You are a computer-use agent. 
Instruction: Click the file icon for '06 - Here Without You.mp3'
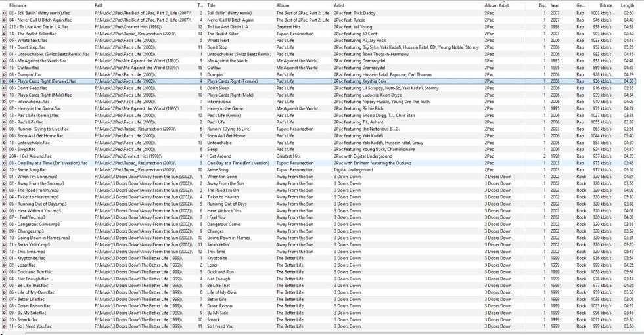click(5, 211)
